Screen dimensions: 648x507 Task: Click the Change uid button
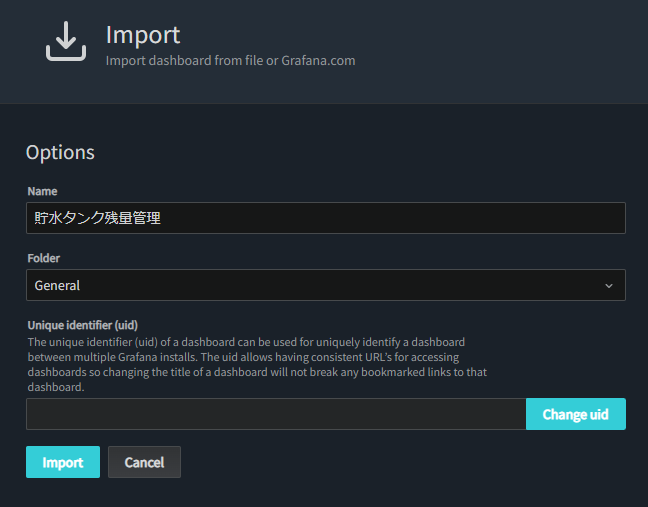tap(575, 414)
